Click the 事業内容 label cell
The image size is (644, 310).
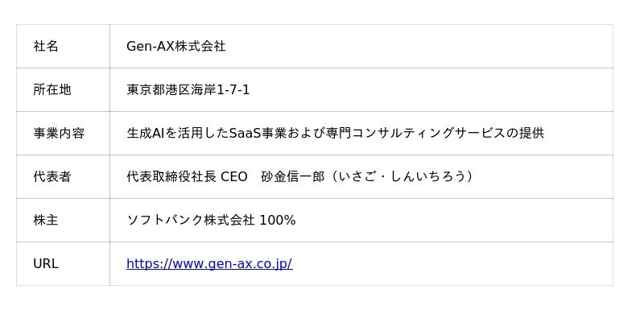tap(63, 134)
